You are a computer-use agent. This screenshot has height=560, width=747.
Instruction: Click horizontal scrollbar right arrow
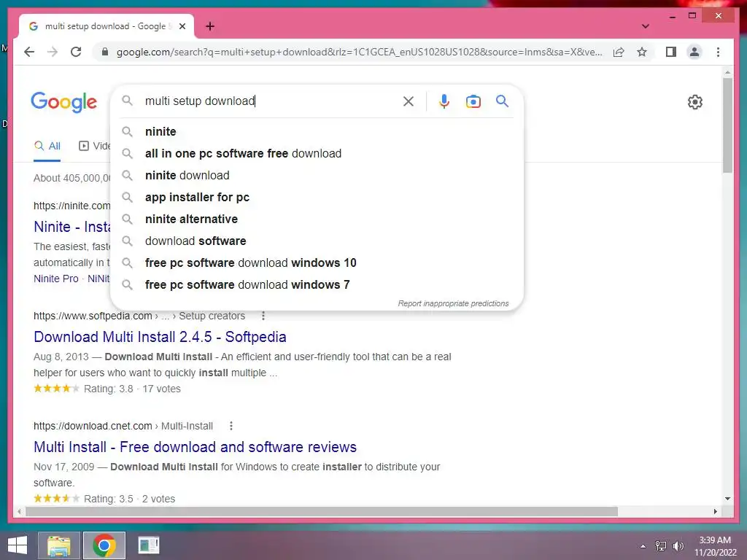pyautogui.click(x=715, y=511)
